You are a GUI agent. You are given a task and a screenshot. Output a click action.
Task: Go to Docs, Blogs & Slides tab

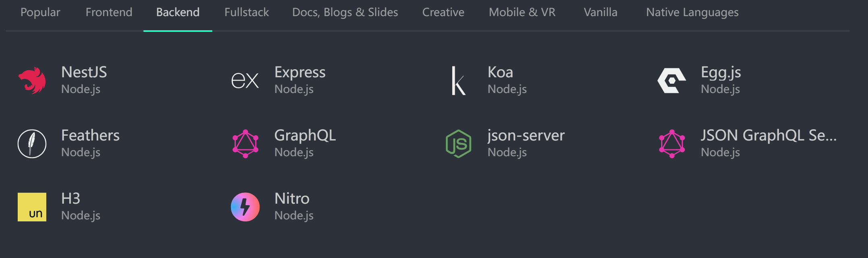tap(345, 12)
